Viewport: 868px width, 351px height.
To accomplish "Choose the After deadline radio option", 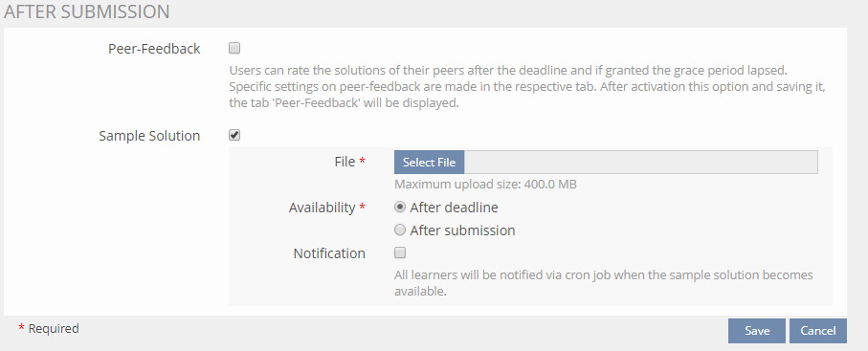I will point(400,207).
